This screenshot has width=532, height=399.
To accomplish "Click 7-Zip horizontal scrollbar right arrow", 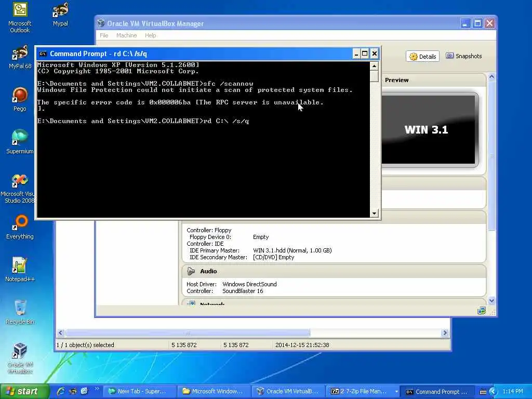I will click(x=445, y=333).
